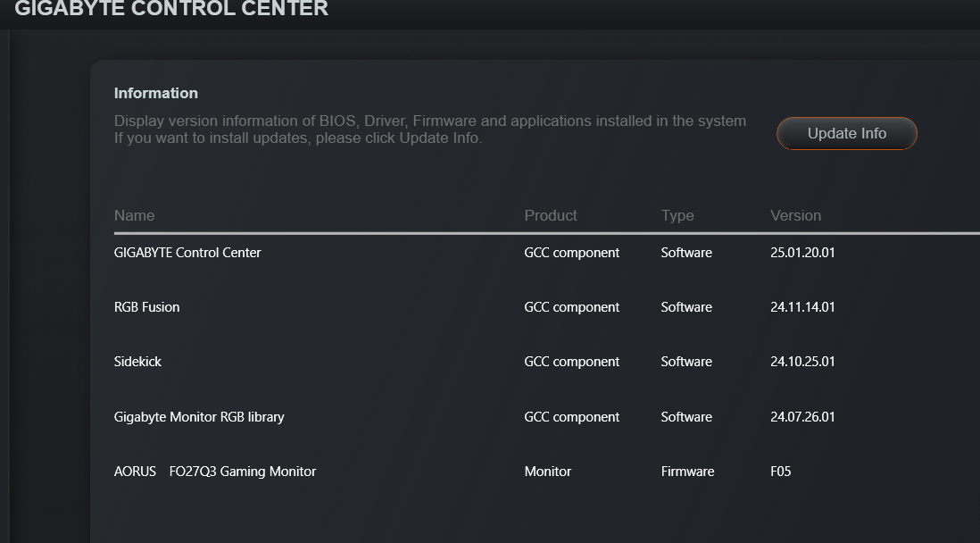Click version 24.07.26.01 of RGB library
Image resolution: width=980 pixels, height=543 pixels.
[x=802, y=417]
